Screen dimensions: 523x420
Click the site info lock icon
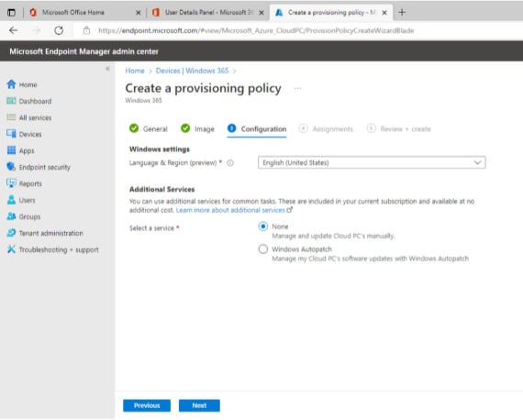(87, 30)
